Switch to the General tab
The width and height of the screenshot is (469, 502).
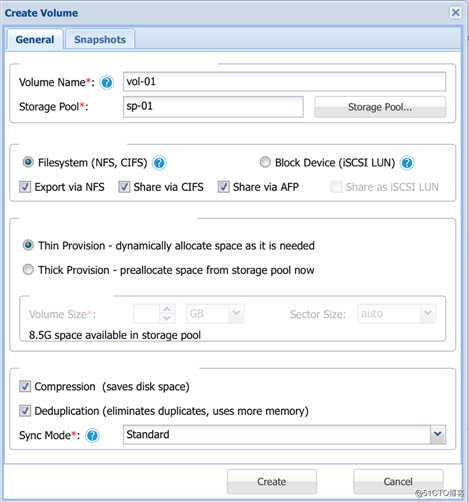35,40
